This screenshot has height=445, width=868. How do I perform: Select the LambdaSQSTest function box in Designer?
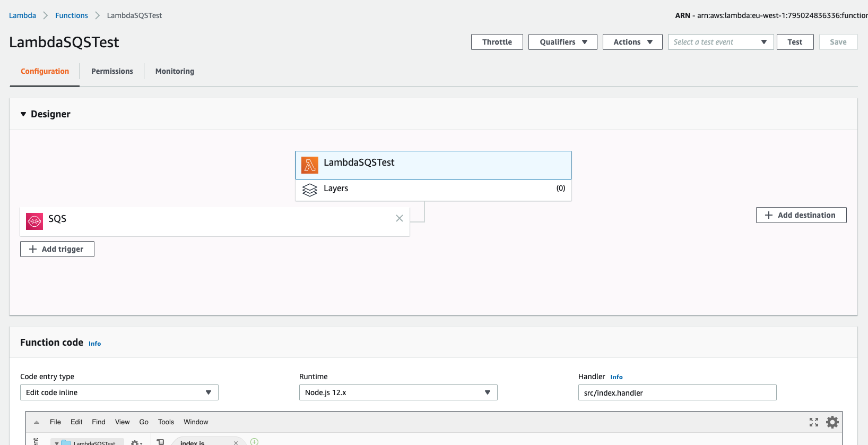[x=433, y=165]
